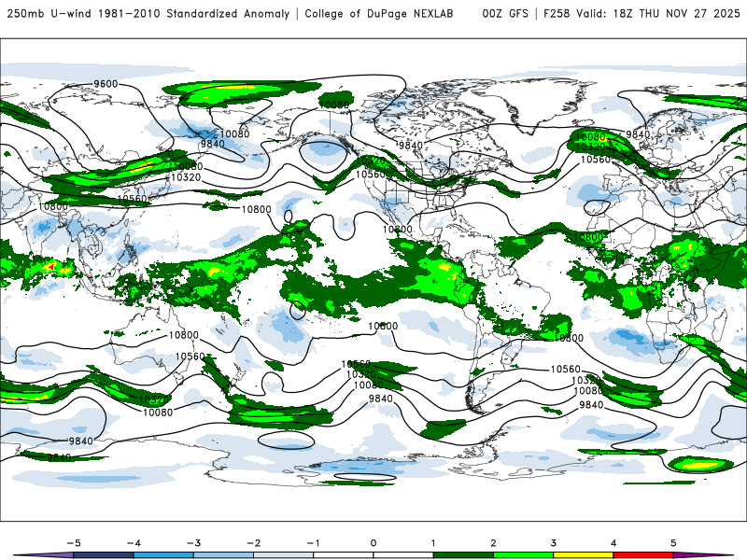Click the yellow swatch between 3 and 4
The height and width of the screenshot is (560, 747).
point(583,555)
